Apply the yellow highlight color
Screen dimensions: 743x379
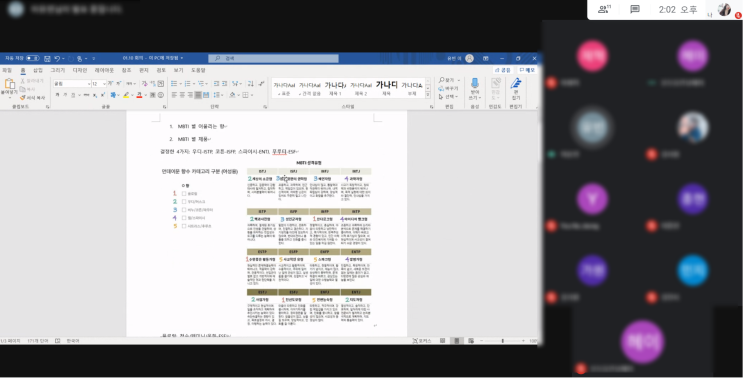pyautogui.click(x=126, y=95)
